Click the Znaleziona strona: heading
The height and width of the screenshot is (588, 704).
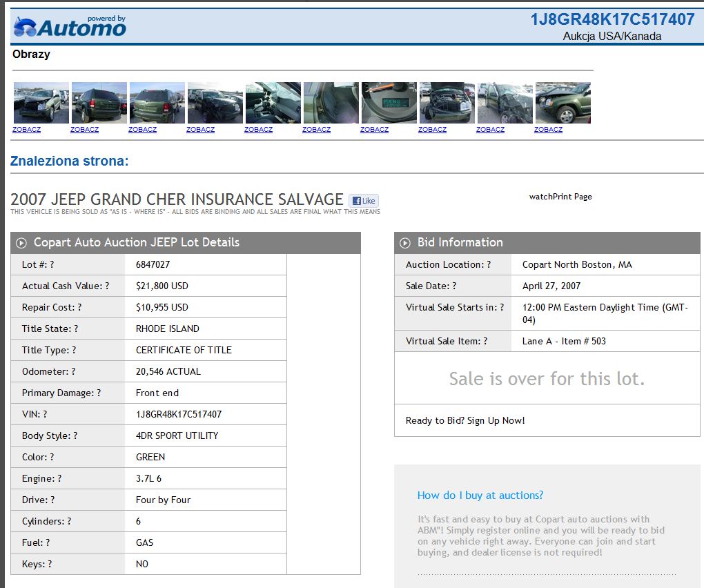coord(69,161)
